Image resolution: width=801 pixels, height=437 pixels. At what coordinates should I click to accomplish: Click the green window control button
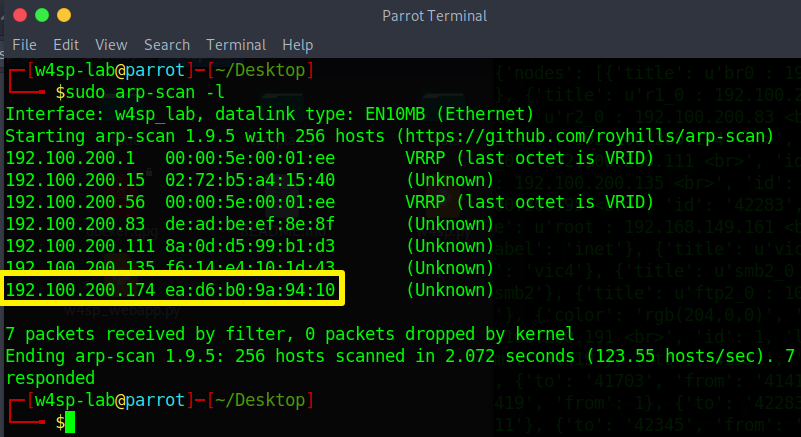[42, 15]
